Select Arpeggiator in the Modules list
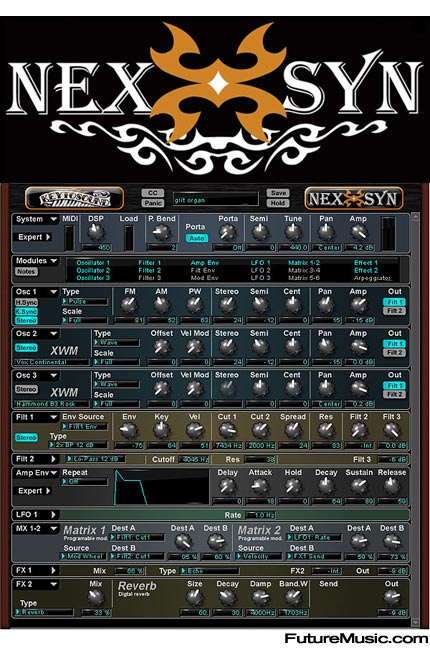 pyautogui.click(x=373, y=278)
